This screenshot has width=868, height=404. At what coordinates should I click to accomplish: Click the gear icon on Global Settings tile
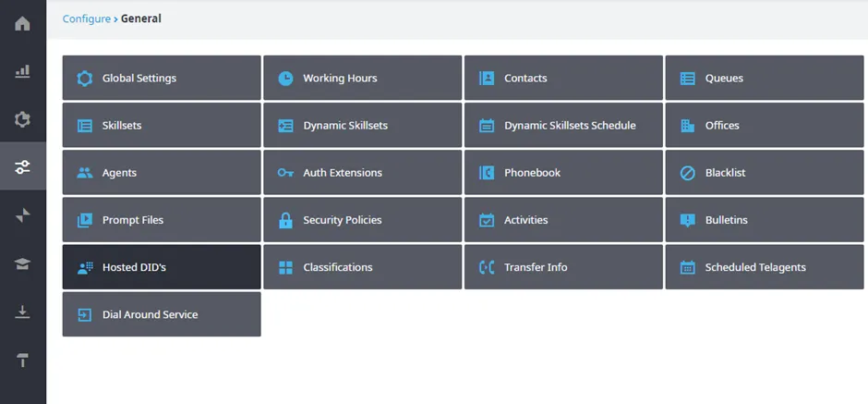tap(85, 79)
